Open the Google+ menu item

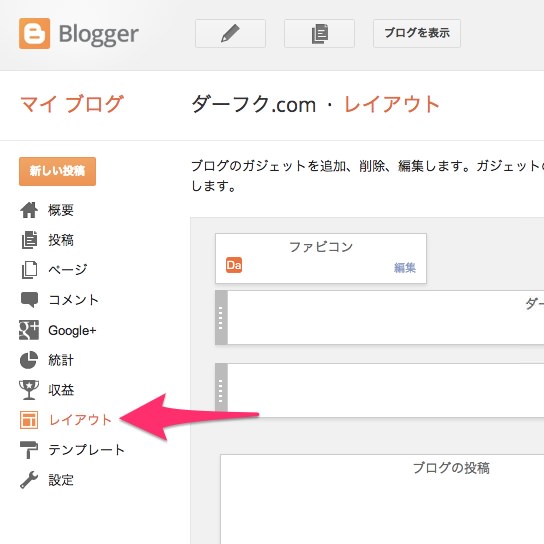click(x=72, y=331)
